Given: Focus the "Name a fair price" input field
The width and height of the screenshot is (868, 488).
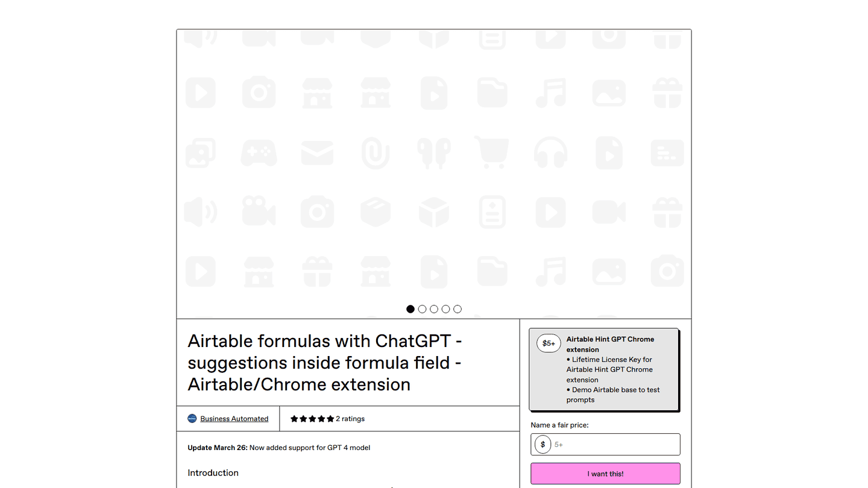Looking at the screenshot, I should pyautogui.click(x=615, y=445).
